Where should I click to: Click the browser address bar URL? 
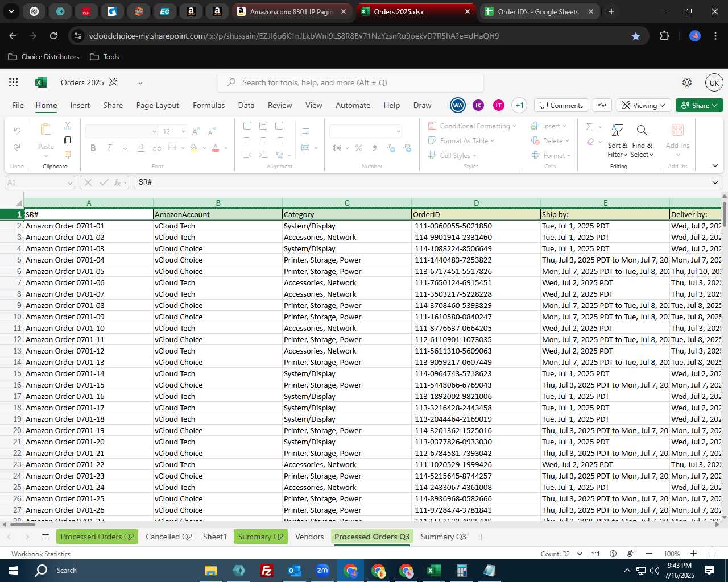pyautogui.click(x=293, y=36)
